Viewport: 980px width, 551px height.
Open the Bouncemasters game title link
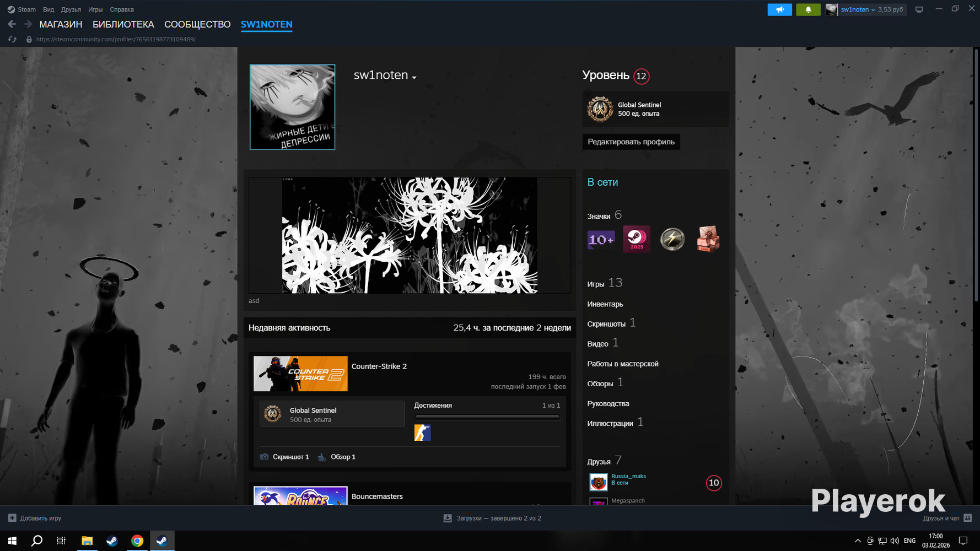pyautogui.click(x=377, y=496)
